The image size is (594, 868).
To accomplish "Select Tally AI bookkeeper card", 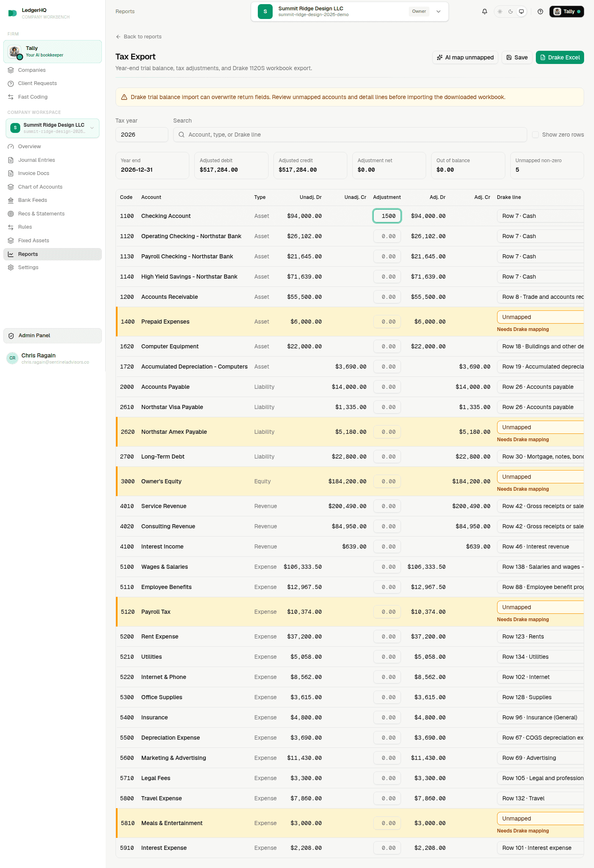I will (x=52, y=52).
